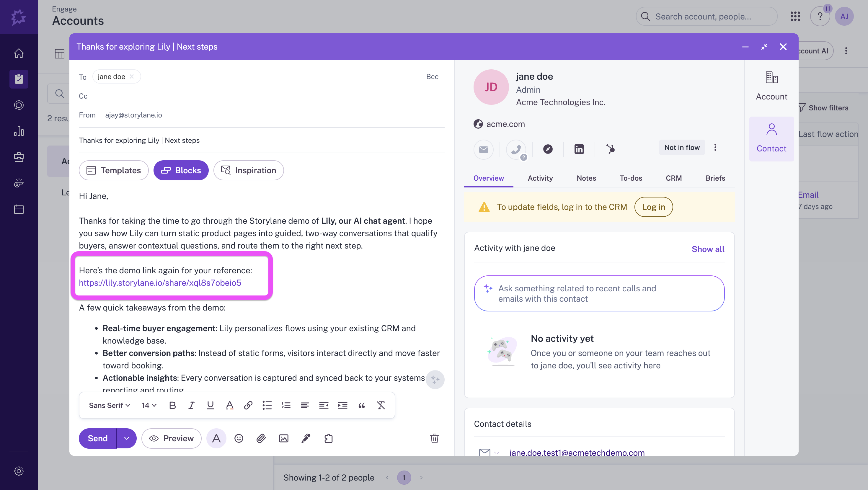The width and height of the screenshot is (868, 490).
Task: Open jane doe's LinkedIn profile icon
Action: point(579,149)
